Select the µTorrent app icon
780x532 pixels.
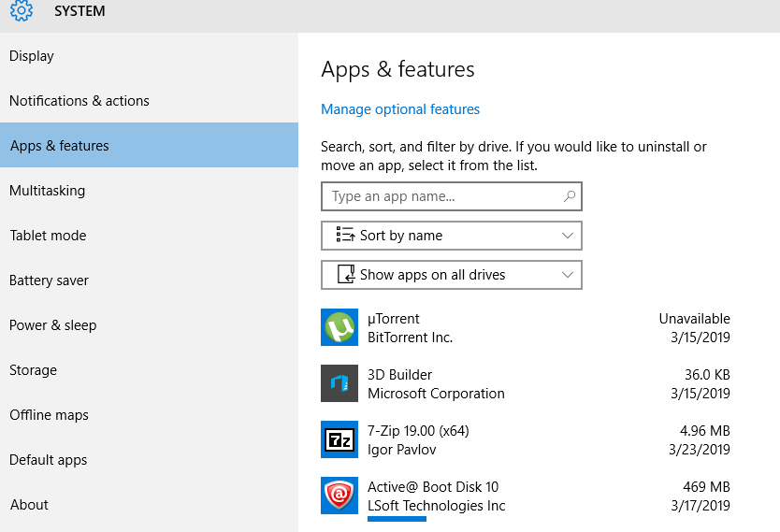pyautogui.click(x=339, y=327)
